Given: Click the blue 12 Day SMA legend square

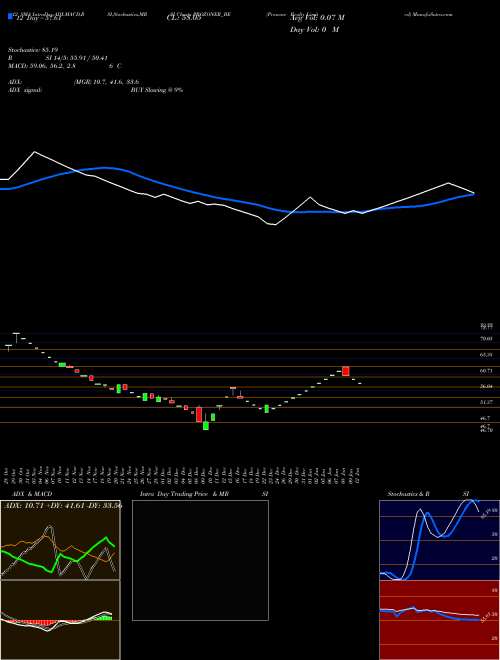Looking at the screenshot, I should click(x=10, y=17).
